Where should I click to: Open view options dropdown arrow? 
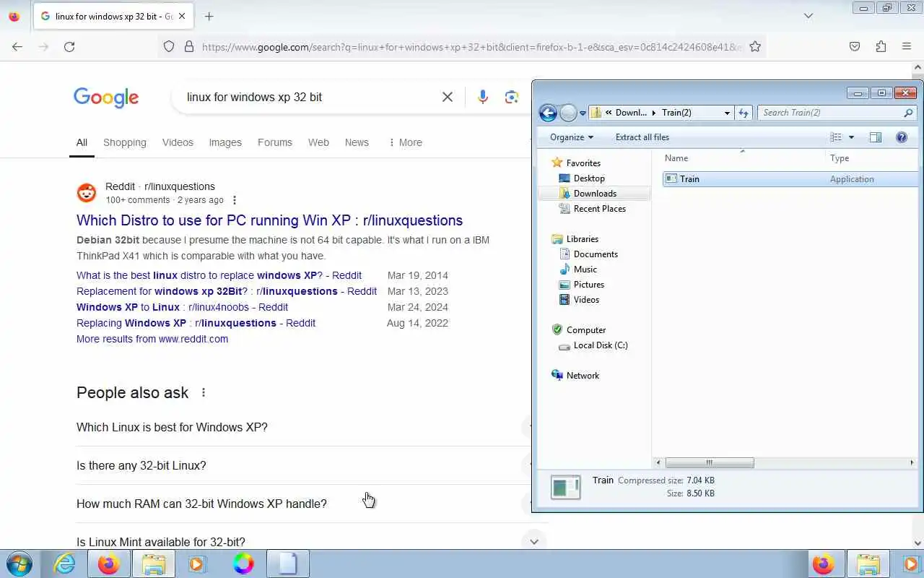coord(851,137)
